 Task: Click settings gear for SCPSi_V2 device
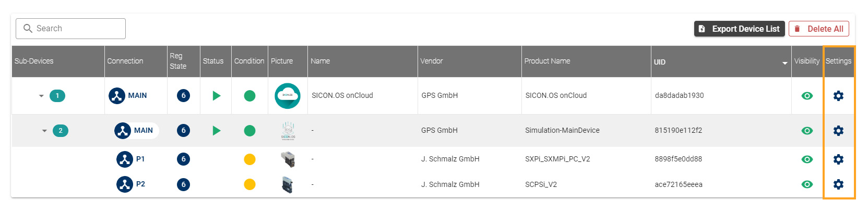(x=838, y=184)
